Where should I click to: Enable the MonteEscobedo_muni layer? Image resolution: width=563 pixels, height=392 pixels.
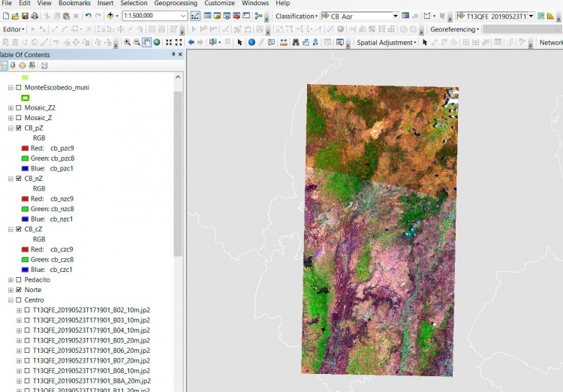(x=19, y=87)
